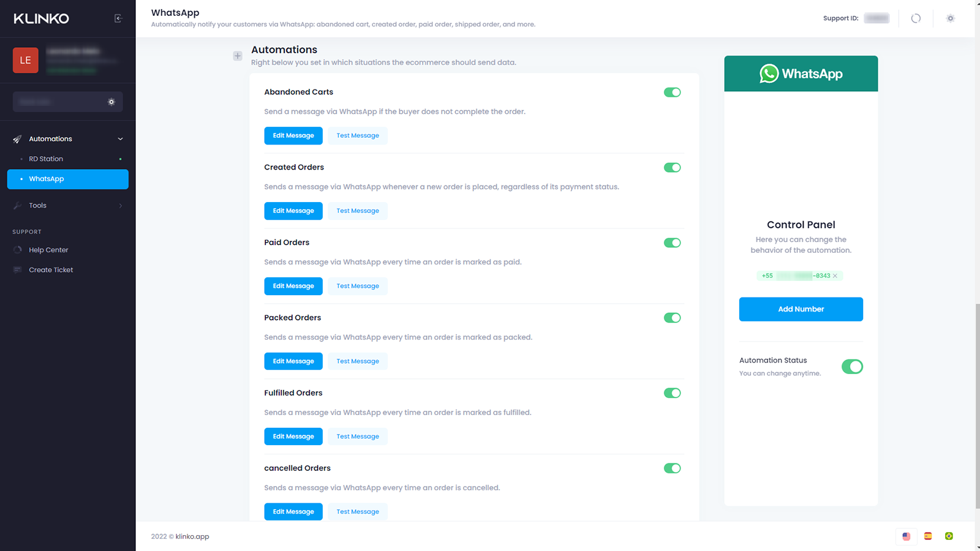Image resolution: width=980 pixels, height=551 pixels.
Task: Click the Add Number button
Action: [x=801, y=309]
